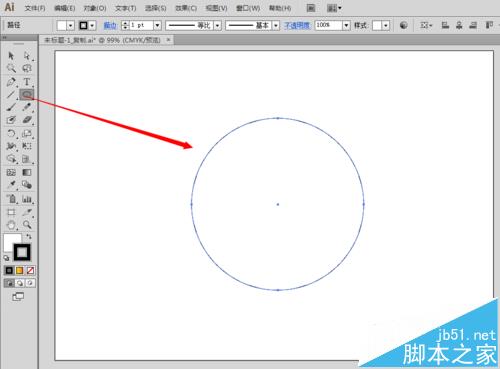Select the Paintbrush tool
500x369 pixels.
[11, 107]
